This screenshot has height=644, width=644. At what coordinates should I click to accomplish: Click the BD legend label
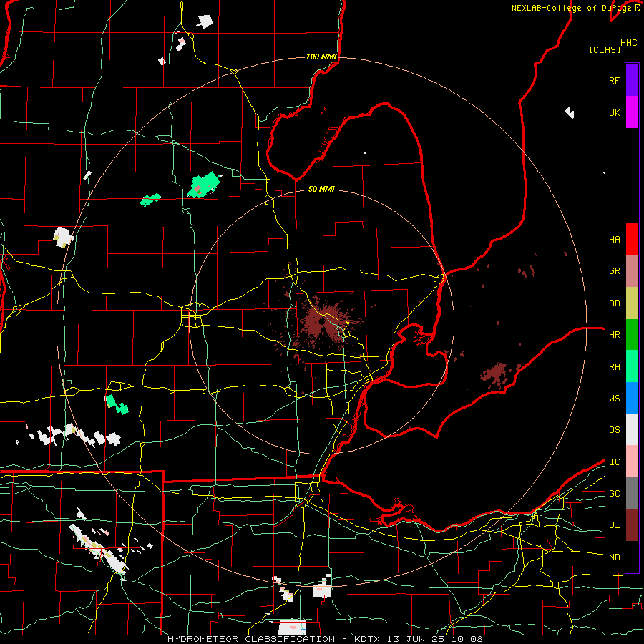[614, 303]
